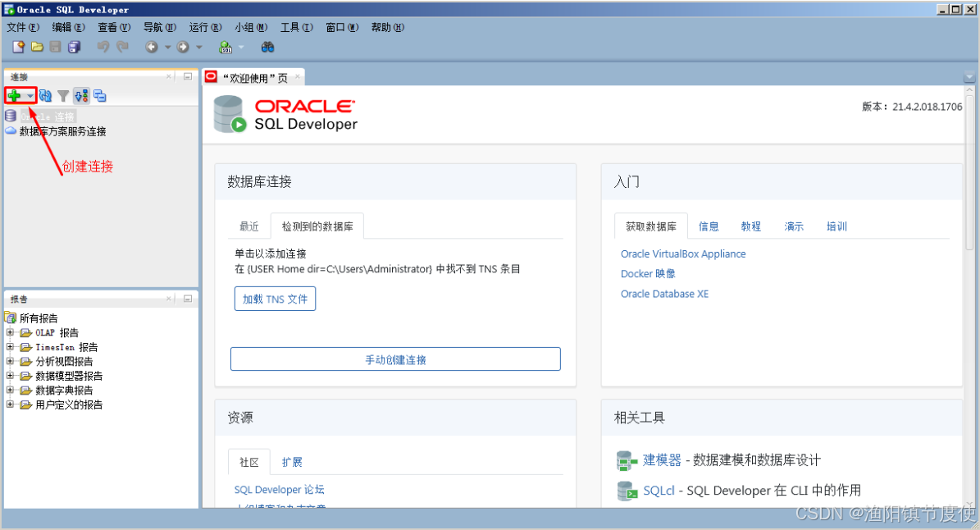980x530 pixels.
Task: Minimize the 连接 panel
Action: [188, 76]
